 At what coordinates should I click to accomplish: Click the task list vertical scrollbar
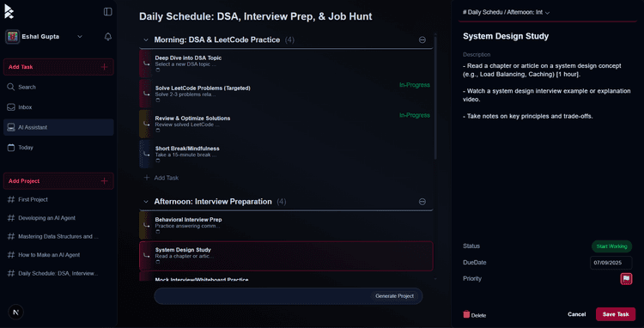point(435,99)
